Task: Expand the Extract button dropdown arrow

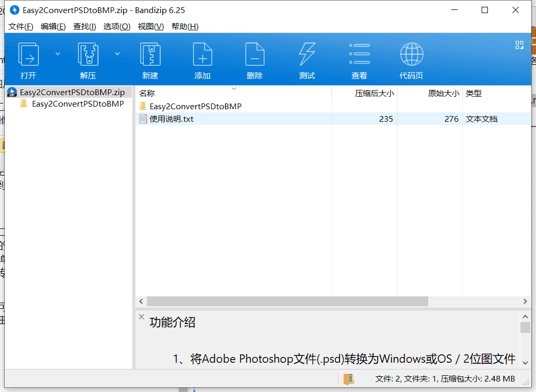Action: [x=117, y=54]
